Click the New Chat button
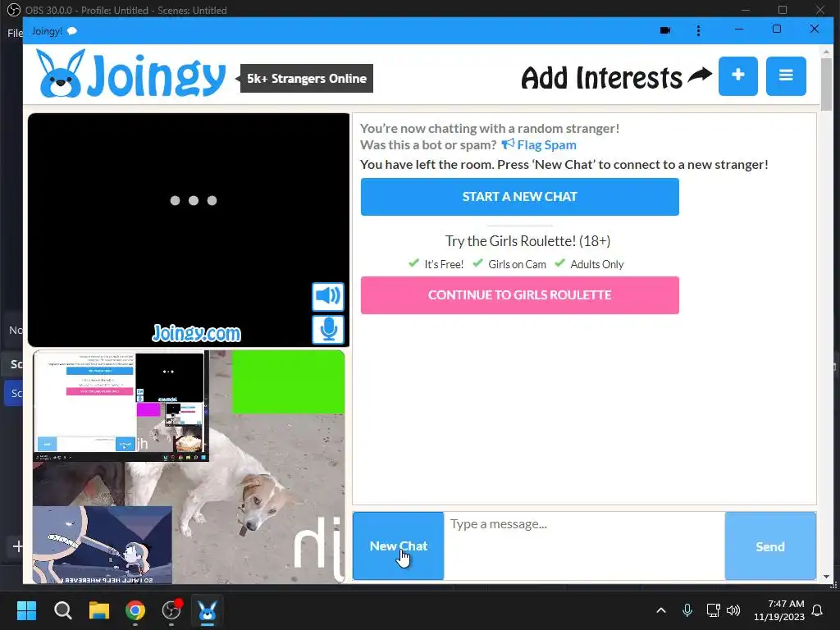840x630 pixels. (x=398, y=546)
